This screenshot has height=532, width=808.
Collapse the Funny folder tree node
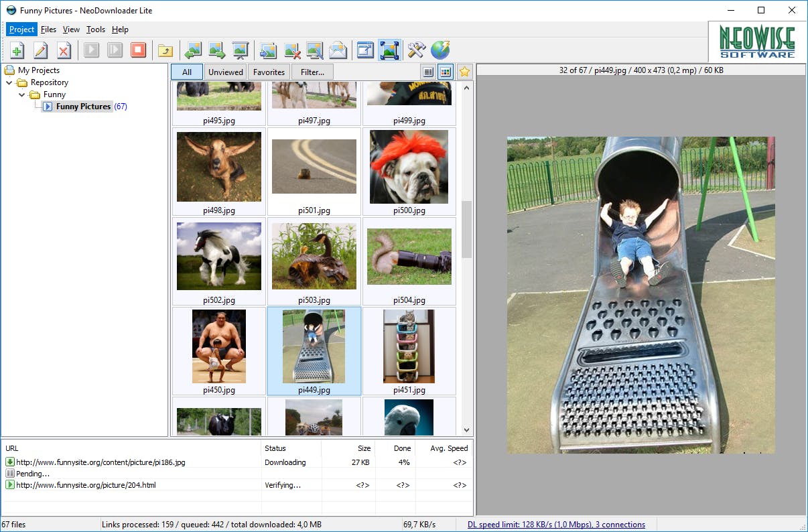22,94
